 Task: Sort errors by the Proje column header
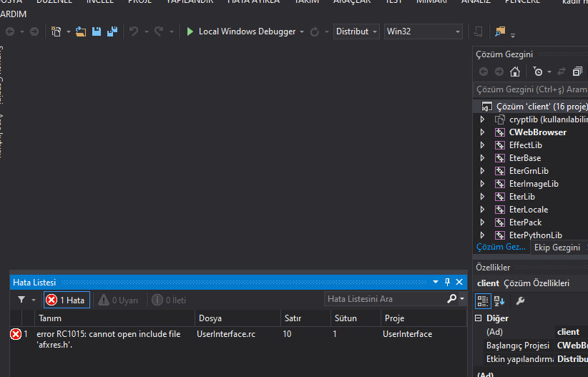coord(423,318)
